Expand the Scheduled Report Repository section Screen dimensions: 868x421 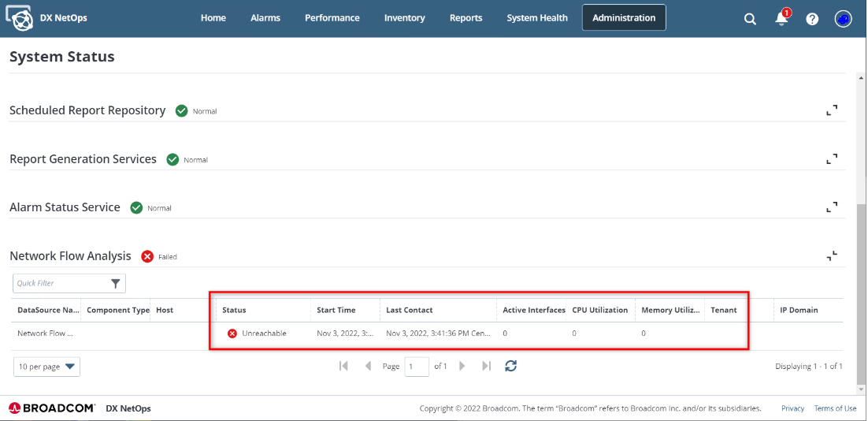pos(832,110)
